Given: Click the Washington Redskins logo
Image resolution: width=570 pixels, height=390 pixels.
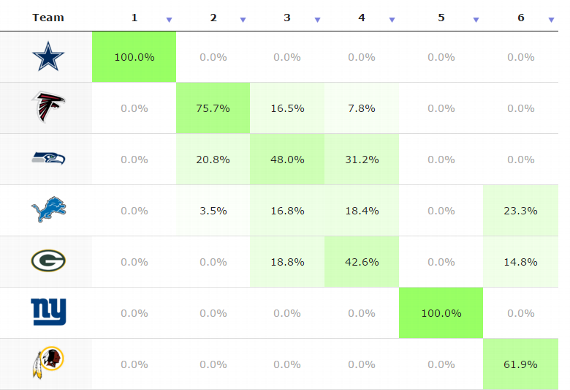Looking at the screenshot, I should coord(48,363).
